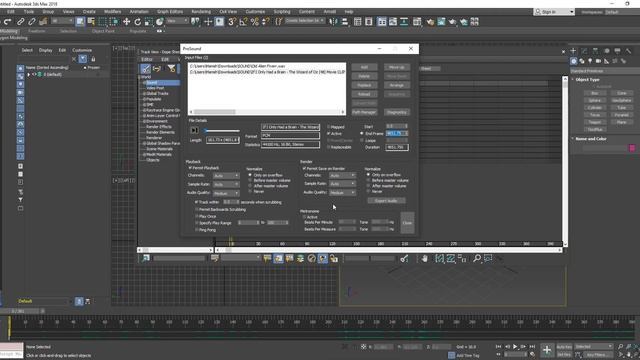Screen dimensions: 640x360
Task: Open Playback Audio Quality dropdown
Action: tap(226, 193)
